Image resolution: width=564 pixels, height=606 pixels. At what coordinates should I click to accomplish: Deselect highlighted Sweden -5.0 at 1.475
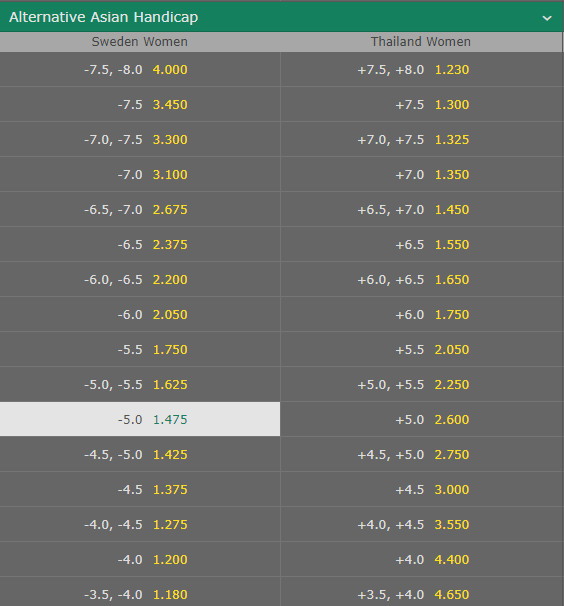point(140,419)
